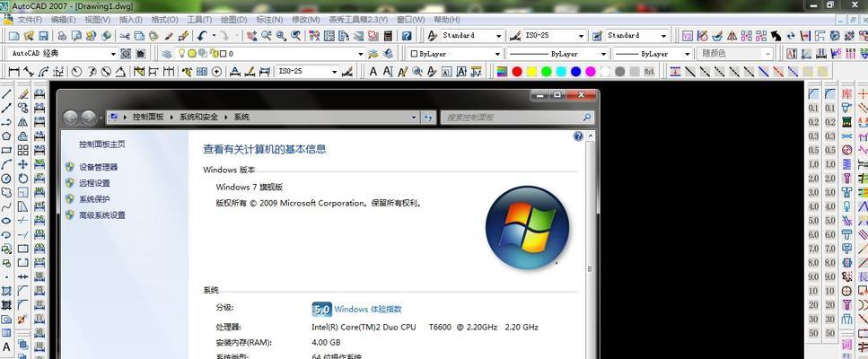Expand the layer list dropdown
The image size is (868, 359).
(x=360, y=54)
